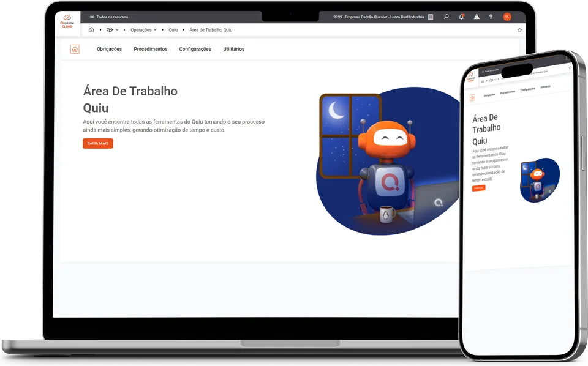Image resolution: width=588 pixels, height=366 pixels.
Task: Click the 9999 - Empresa Padrão Questor company name
Action: [x=379, y=17]
